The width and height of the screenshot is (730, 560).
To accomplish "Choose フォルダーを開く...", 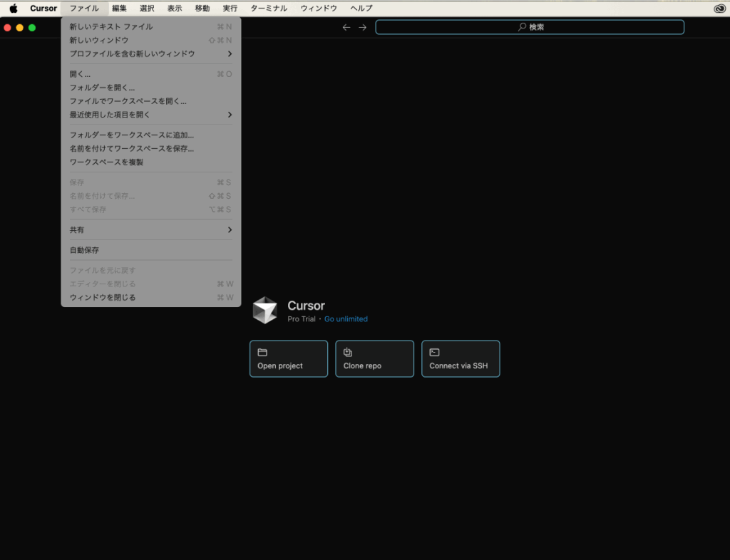I will pos(151,88).
